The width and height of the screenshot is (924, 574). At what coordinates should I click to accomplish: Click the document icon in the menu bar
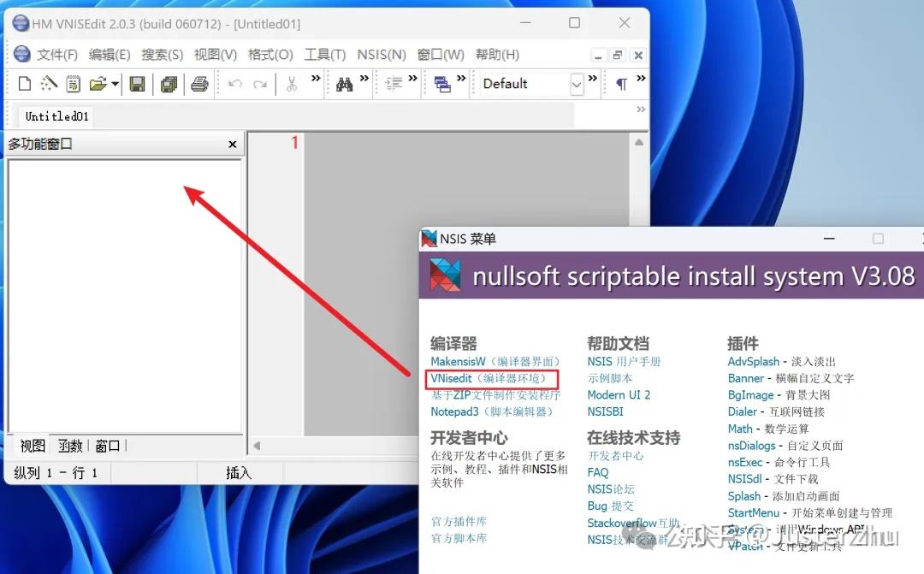(21, 54)
